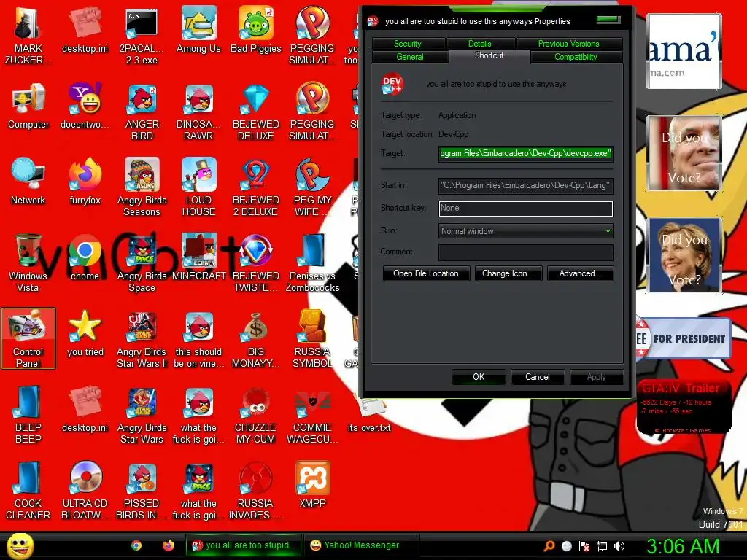Open the smiley face Start button
The width and height of the screenshot is (747, 560).
coord(20,545)
